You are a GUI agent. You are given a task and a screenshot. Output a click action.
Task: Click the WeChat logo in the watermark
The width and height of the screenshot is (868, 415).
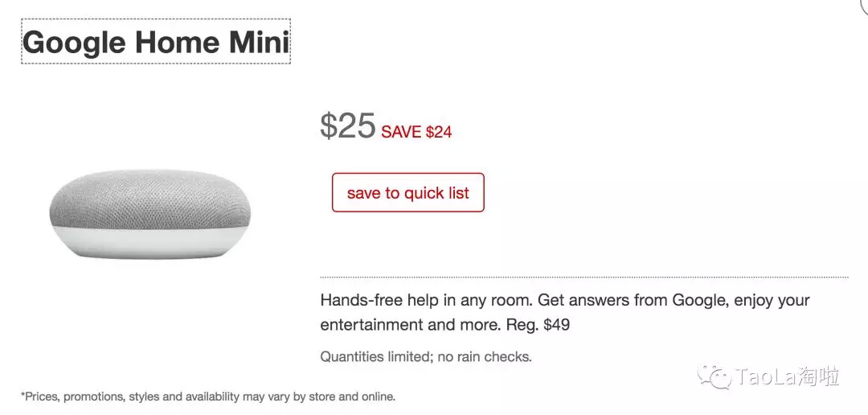pyautogui.click(x=713, y=376)
